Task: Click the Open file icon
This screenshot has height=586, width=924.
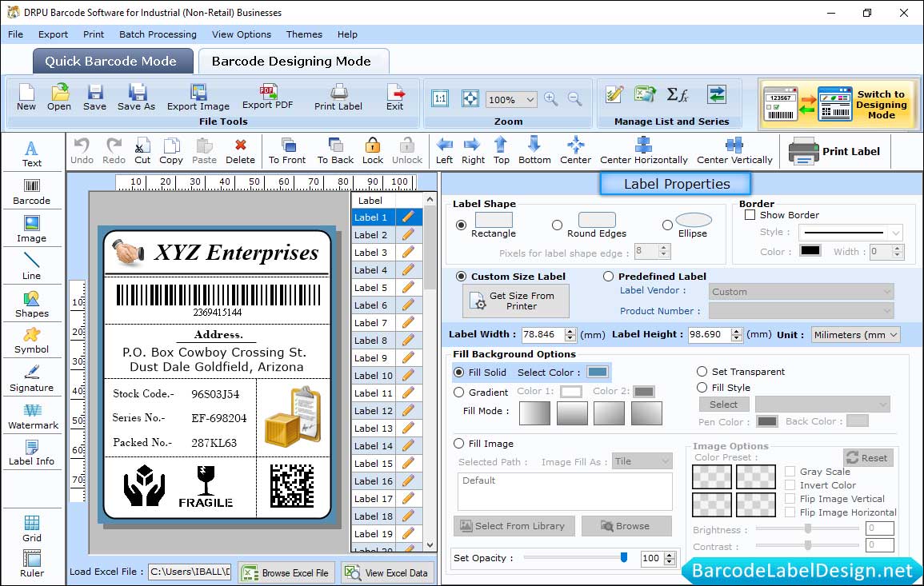Action: click(x=59, y=98)
